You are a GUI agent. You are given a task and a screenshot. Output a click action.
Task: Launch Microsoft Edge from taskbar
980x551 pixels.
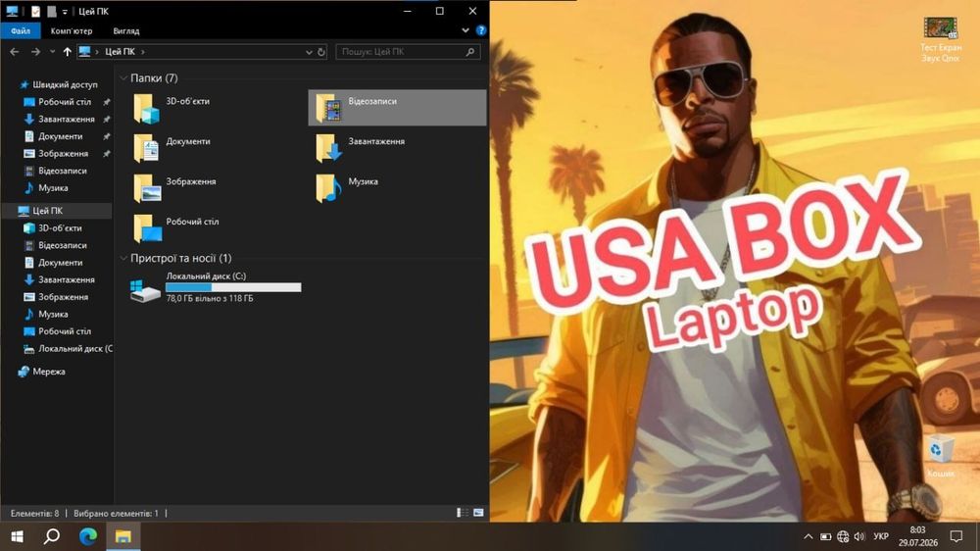pyautogui.click(x=87, y=536)
